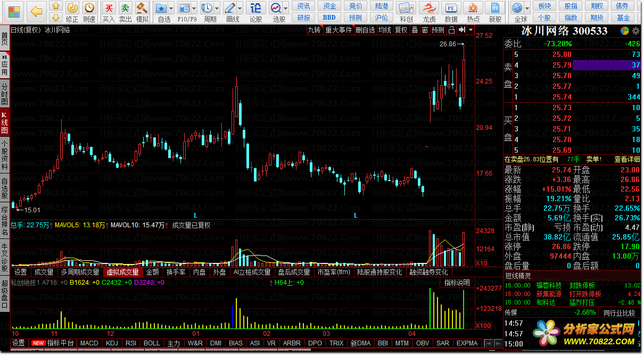Toggle the chart's 预测 forecast button
644x355 pixels.
[x=437, y=30]
